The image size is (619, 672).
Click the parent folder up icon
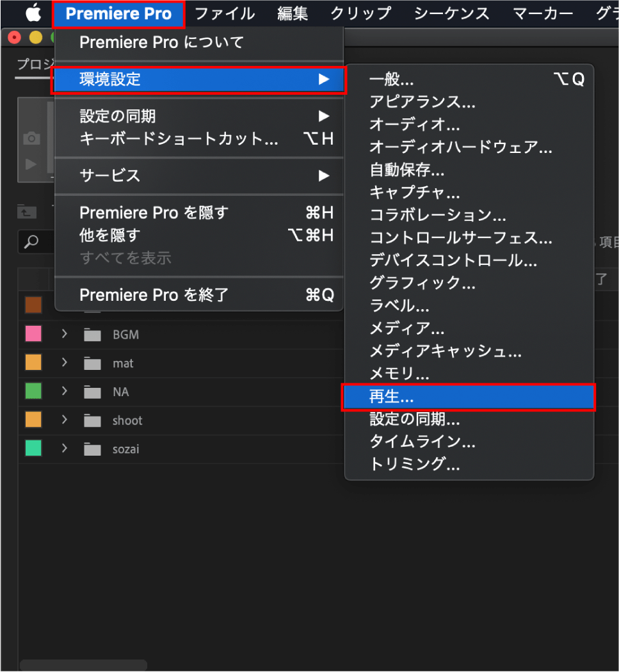tap(27, 212)
